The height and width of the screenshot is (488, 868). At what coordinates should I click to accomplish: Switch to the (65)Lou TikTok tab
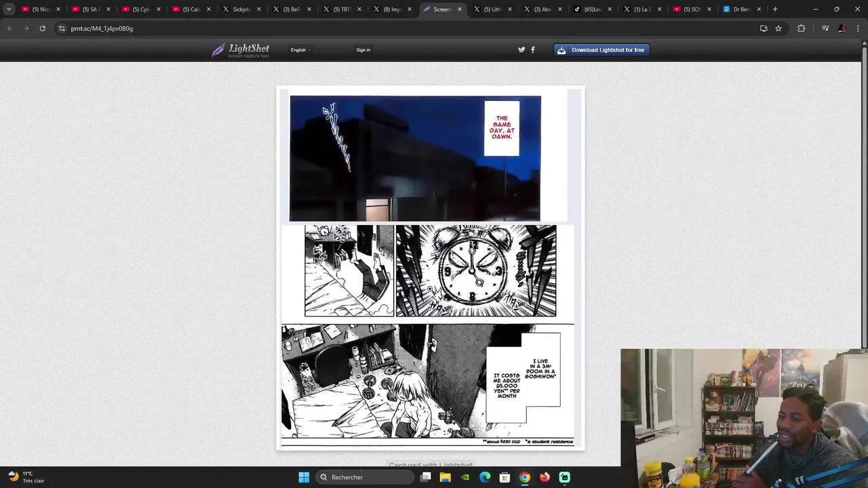[592, 9]
